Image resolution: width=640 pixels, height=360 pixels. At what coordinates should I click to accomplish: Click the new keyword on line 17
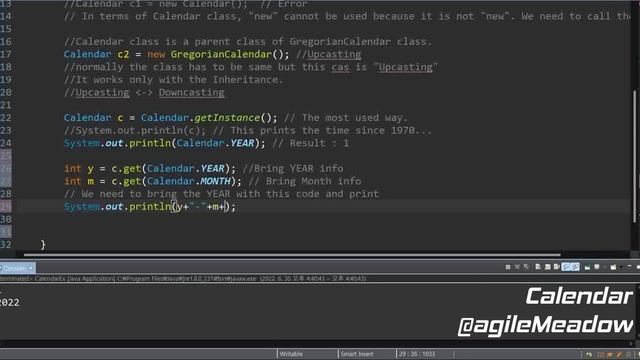(156, 54)
